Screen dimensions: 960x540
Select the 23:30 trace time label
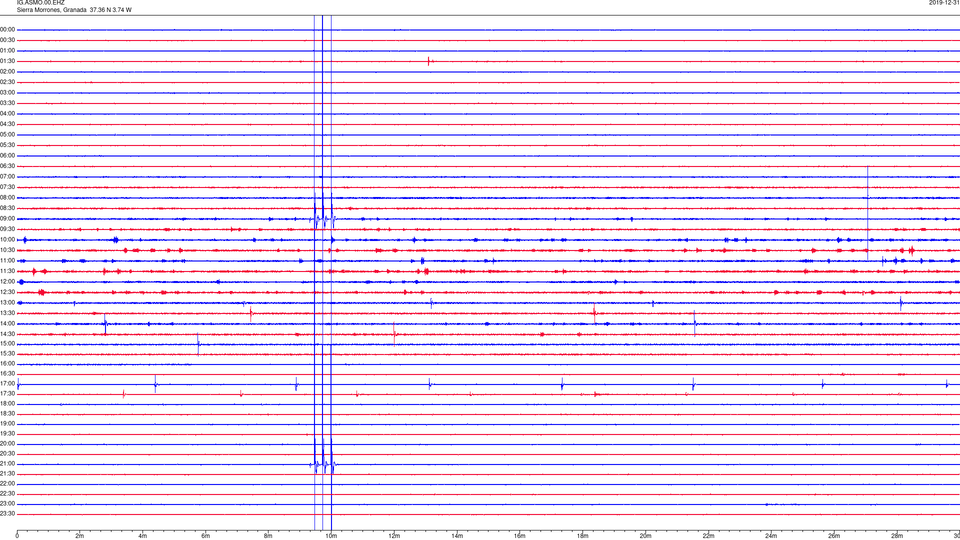[x=7, y=514]
